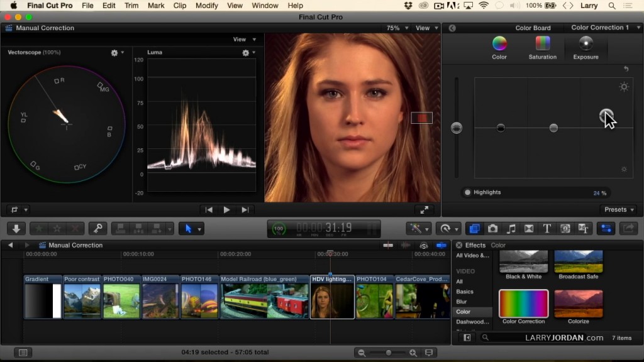Open the Transitions browser icon
Image resolution: width=644 pixels, height=362 pixels.
point(529,229)
